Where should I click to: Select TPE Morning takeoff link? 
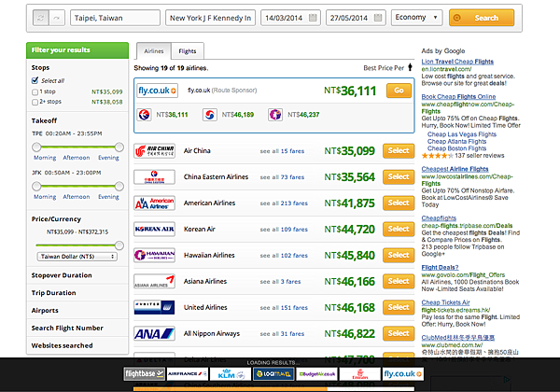(45, 158)
